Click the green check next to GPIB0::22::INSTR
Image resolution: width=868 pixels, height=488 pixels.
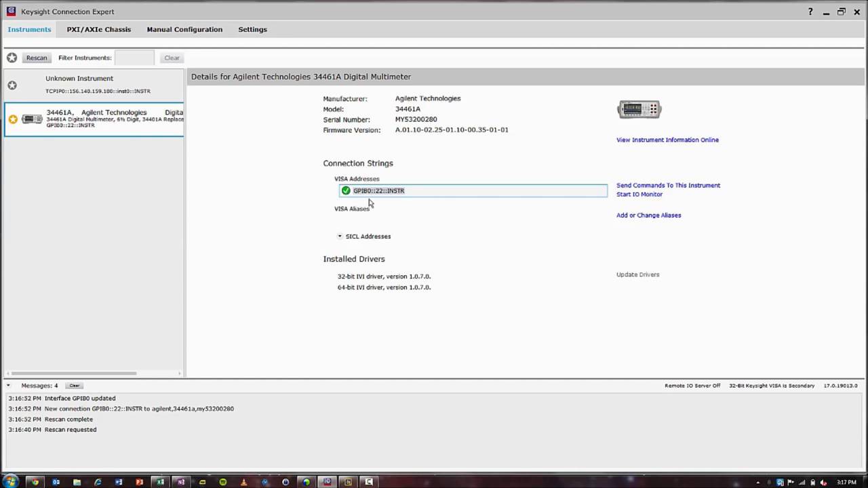pyautogui.click(x=346, y=191)
